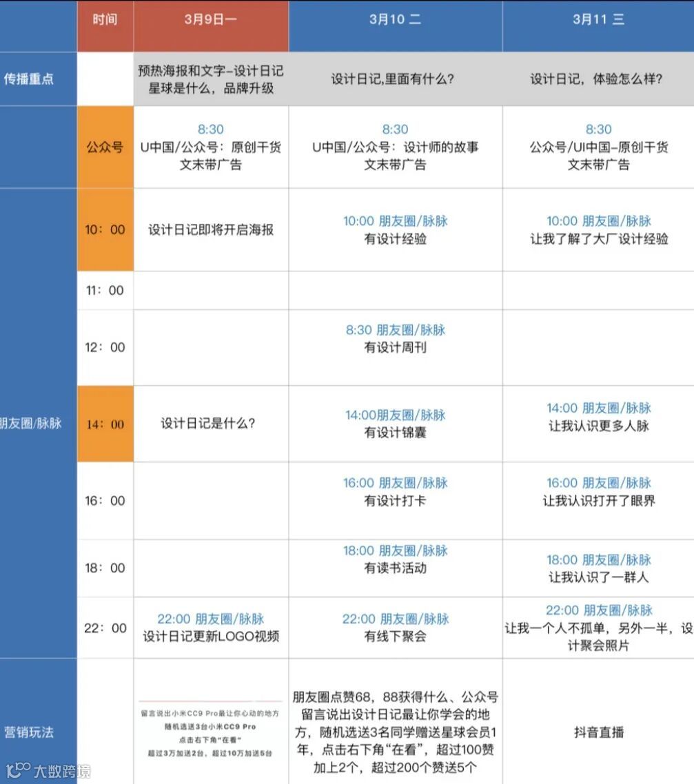Click the cell 设计日记,体验怎么样?
Screen dimensions: 694x784
(x=598, y=79)
